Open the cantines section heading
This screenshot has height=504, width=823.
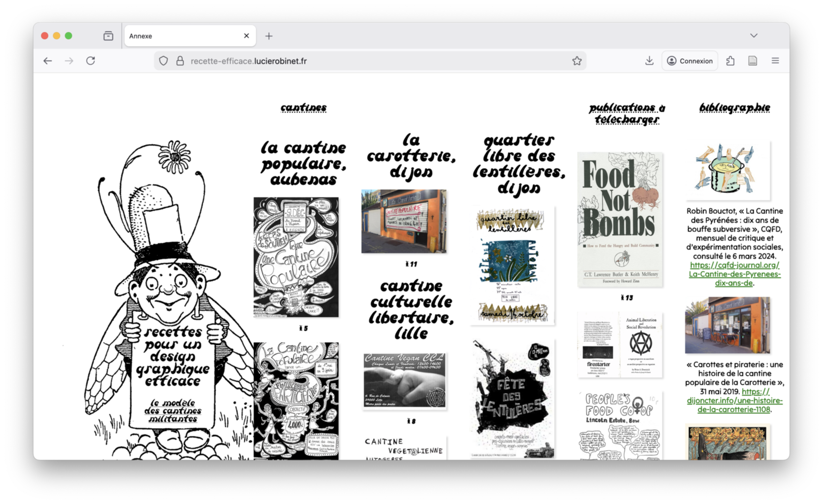(303, 108)
